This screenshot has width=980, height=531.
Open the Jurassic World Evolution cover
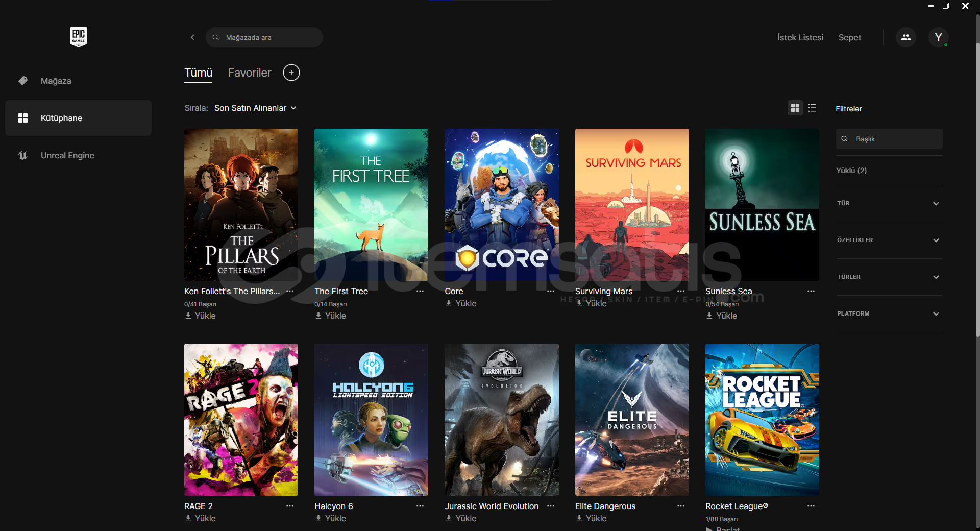[x=502, y=420]
